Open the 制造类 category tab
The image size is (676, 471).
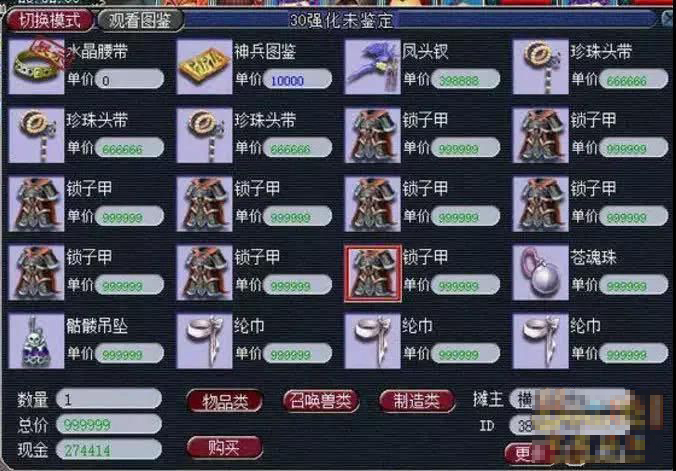[x=417, y=401]
